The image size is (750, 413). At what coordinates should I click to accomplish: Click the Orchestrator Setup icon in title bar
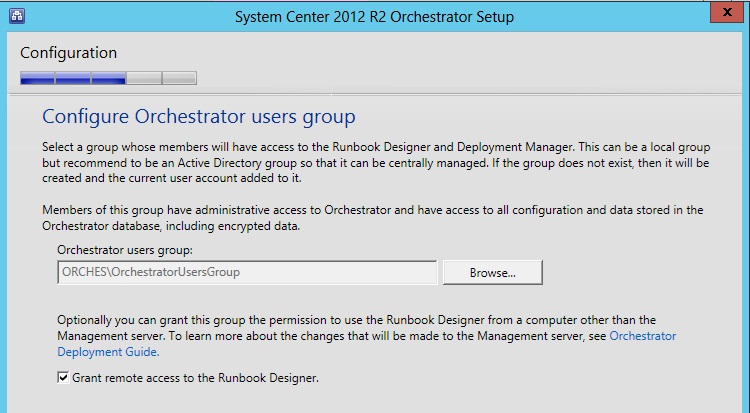coord(16,16)
